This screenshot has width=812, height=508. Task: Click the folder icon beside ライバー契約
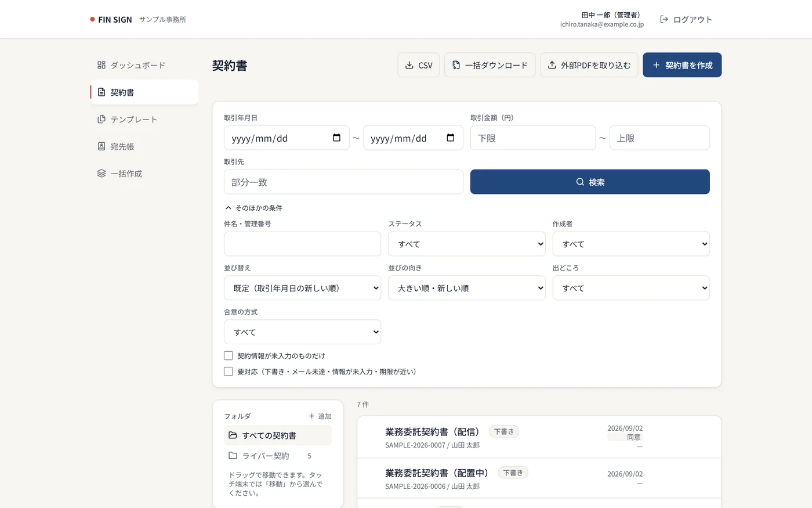point(233,455)
